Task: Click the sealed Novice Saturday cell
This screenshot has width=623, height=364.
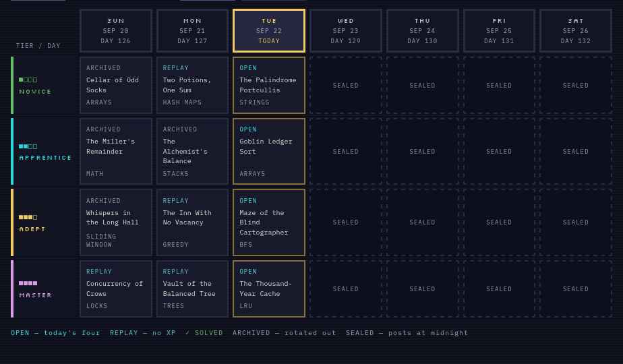Action: (576, 85)
